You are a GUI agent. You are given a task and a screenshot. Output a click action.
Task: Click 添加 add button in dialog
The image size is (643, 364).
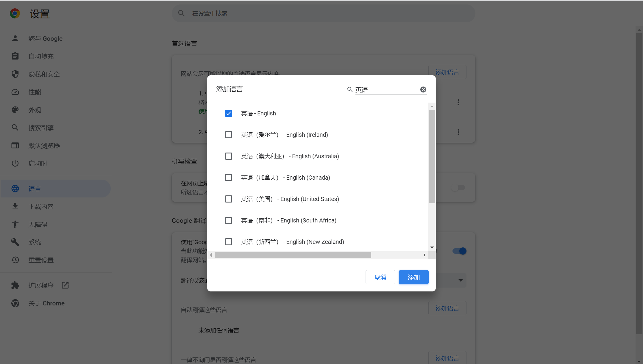coord(413,277)
